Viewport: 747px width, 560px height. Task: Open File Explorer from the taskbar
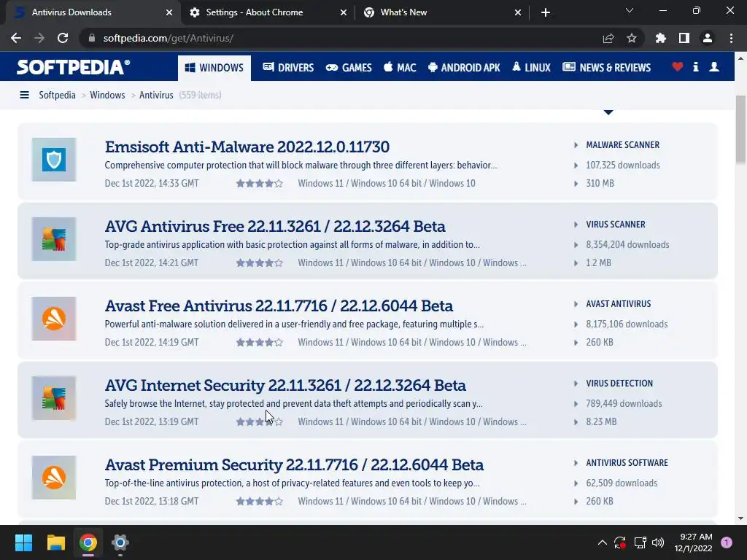tap(55, 542)
